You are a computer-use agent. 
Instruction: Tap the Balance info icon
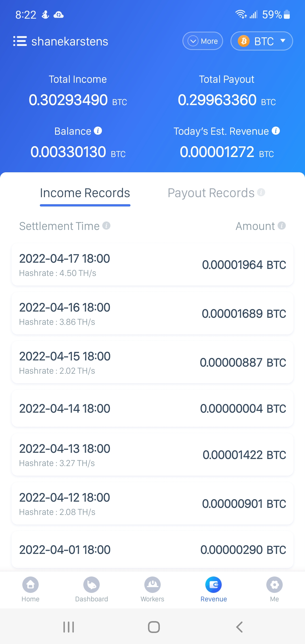(x=98, y=131)
